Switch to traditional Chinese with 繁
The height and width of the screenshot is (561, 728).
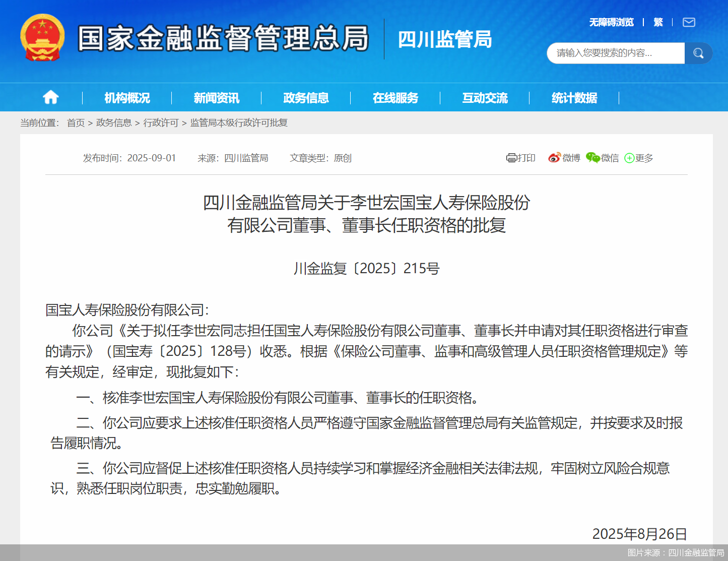(658, 22)
